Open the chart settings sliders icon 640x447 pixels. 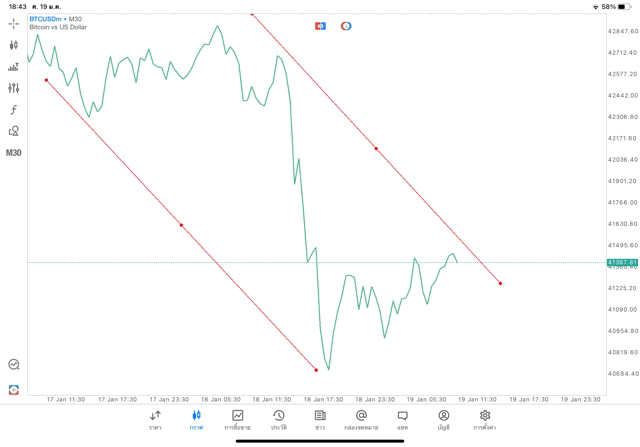[14, 88]
